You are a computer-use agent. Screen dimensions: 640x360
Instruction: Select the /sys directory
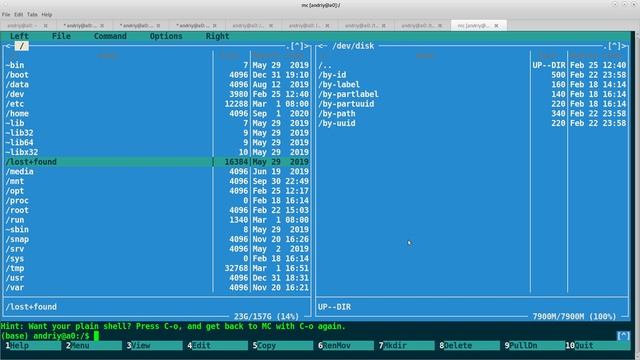pyautogui.click(x=157, y=259)
